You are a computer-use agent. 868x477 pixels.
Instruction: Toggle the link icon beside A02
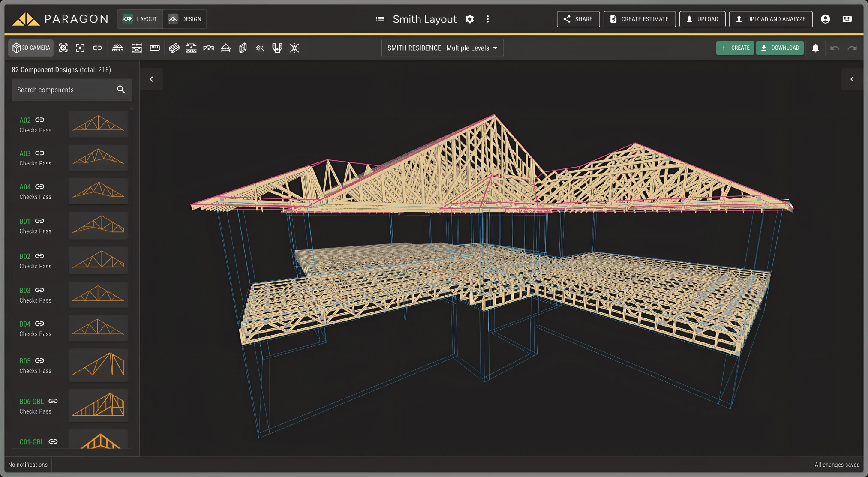tap(40, 120)
